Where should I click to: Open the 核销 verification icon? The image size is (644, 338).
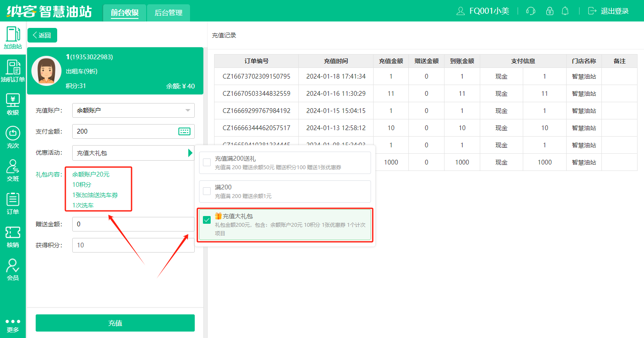pos(13,237)
